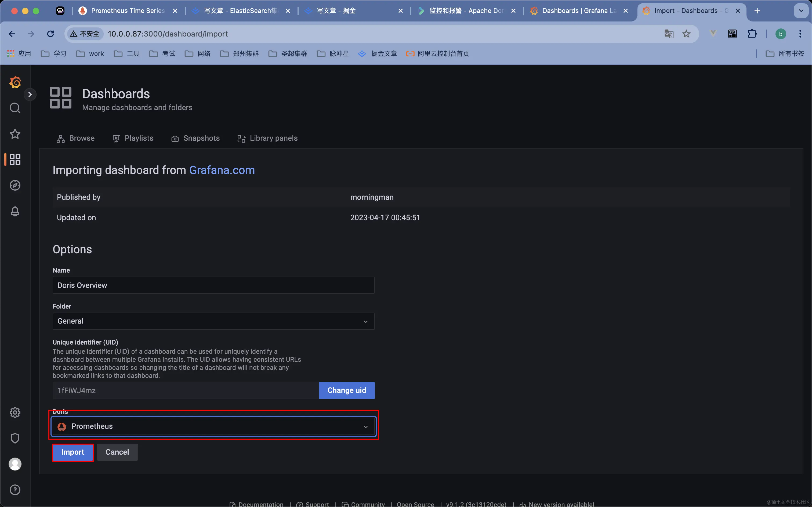Open the 所有书签 folder

tap(785, 54)
